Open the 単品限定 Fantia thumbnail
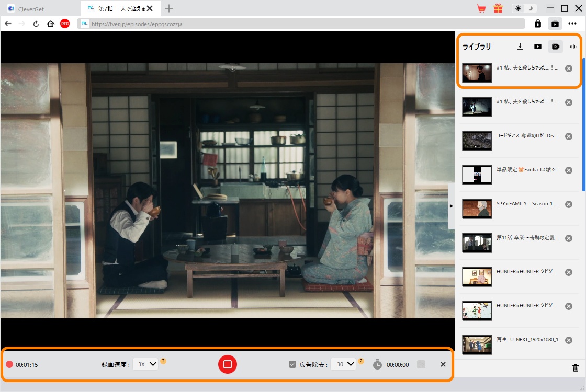586x392 pixels. (x=477, y=175)
